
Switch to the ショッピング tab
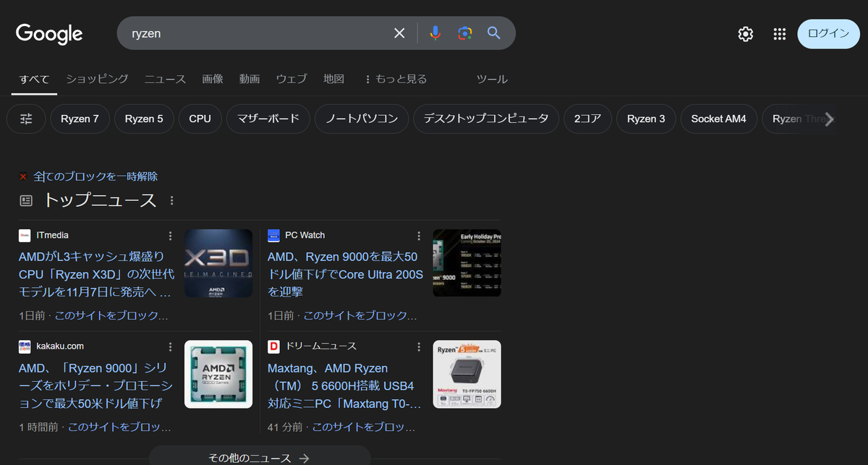tap(97, 79)
